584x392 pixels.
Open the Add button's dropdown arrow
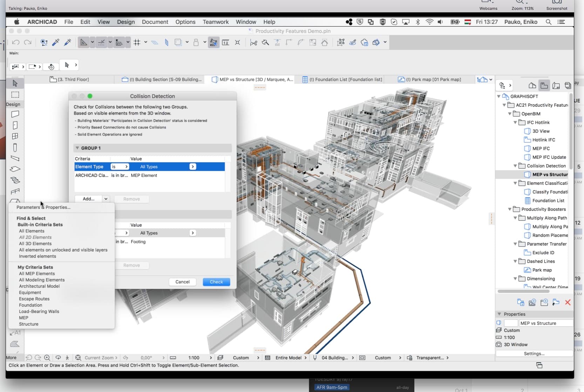coord(106,199)
